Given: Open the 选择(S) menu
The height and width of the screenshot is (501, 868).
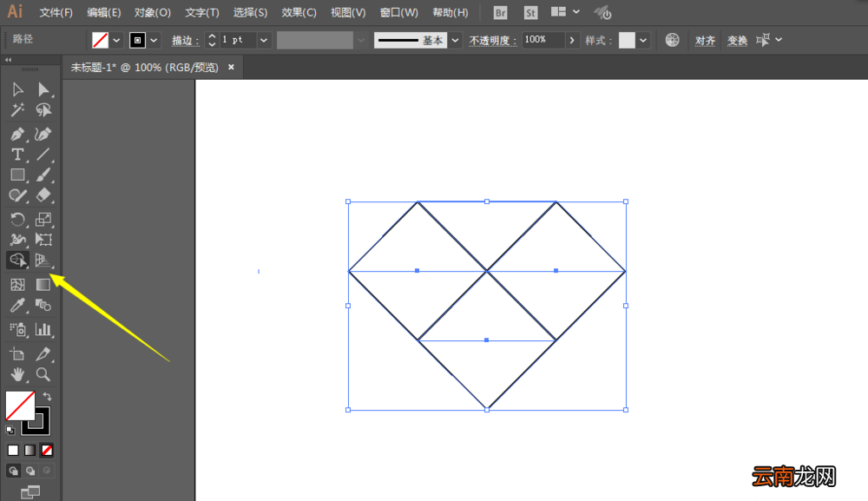Looking at the screenshot, I should click(250, 12).
